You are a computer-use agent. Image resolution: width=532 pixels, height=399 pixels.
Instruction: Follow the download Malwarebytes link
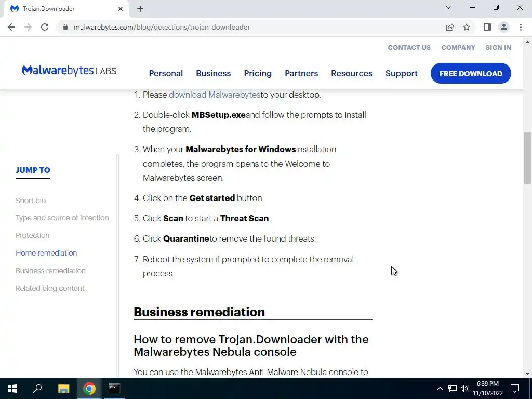click(215, 95)
